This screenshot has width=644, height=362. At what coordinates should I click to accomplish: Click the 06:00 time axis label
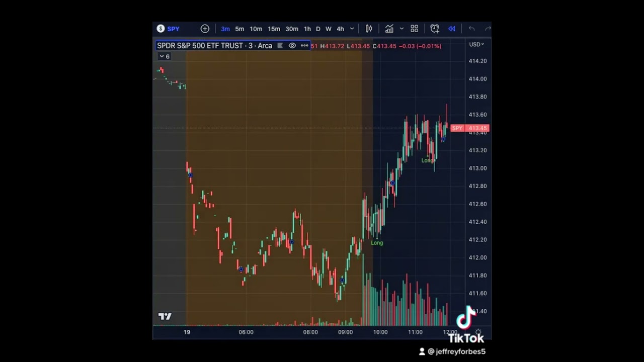[x=246, y=332]
